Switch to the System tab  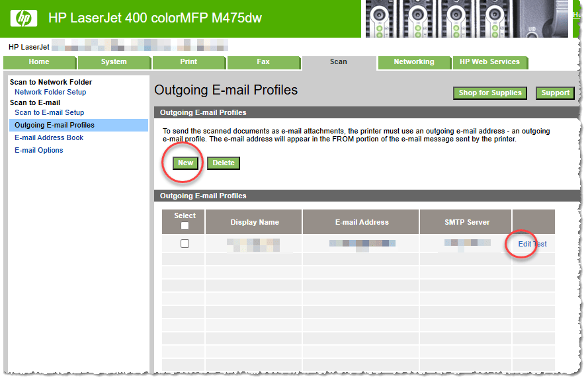click(114, 62)
